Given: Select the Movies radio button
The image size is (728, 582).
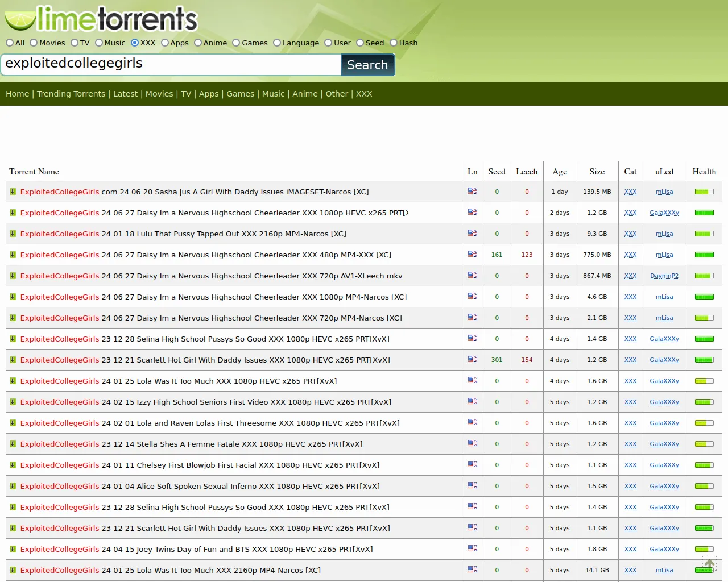Looking at the screenshot, I should tap(34, 43).
